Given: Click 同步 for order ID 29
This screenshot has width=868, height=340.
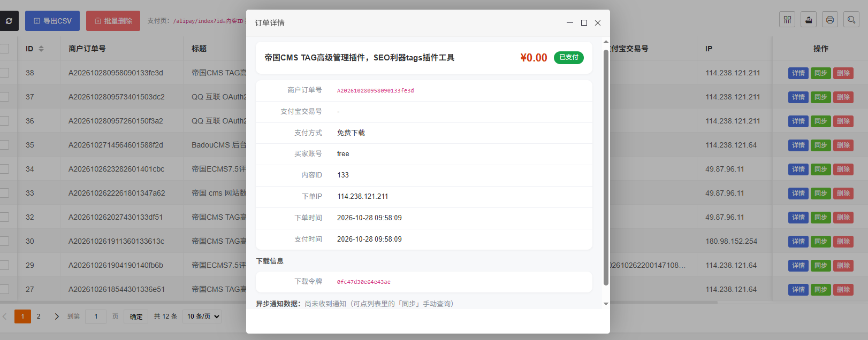Looking at the screenshot, I should pos(821,266).
